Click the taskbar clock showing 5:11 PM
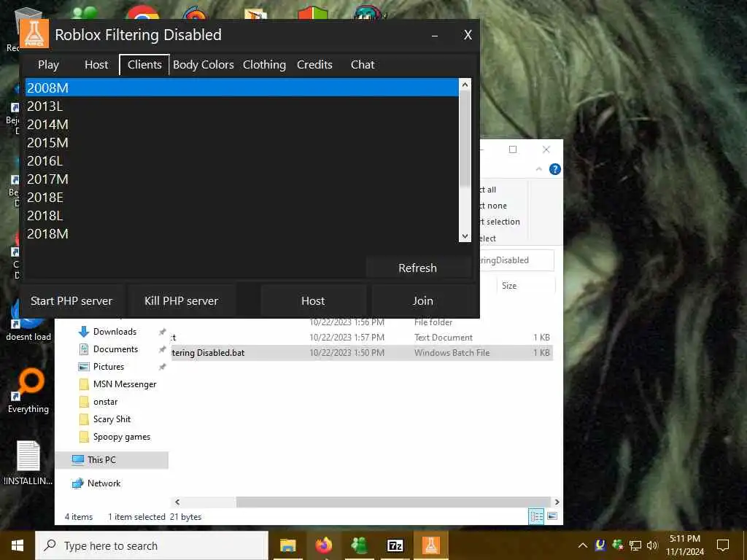Viewport: 747px width, 560px height. (x=684, y=545)
